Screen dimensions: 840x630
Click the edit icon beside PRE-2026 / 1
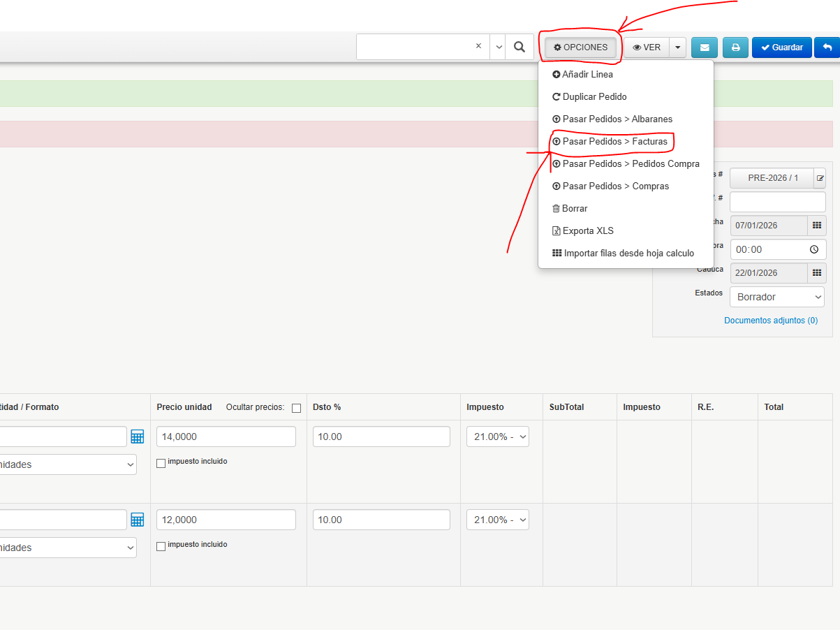(820, 178)
